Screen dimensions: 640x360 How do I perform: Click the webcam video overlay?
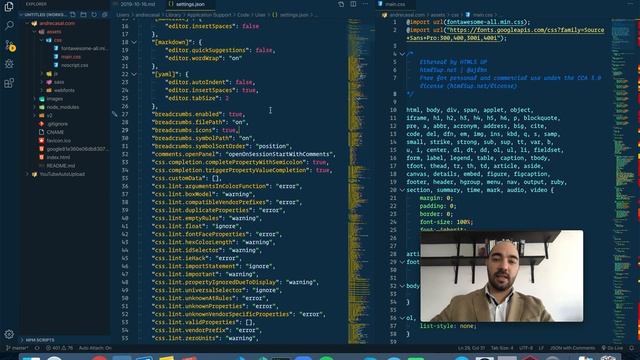[502, 276]
